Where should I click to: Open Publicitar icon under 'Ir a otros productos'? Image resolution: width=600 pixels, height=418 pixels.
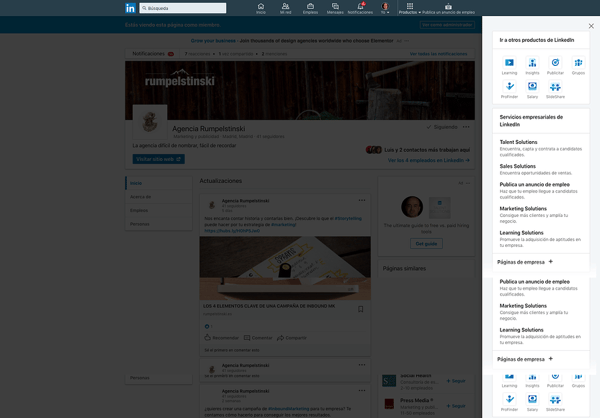coord(555,65)
